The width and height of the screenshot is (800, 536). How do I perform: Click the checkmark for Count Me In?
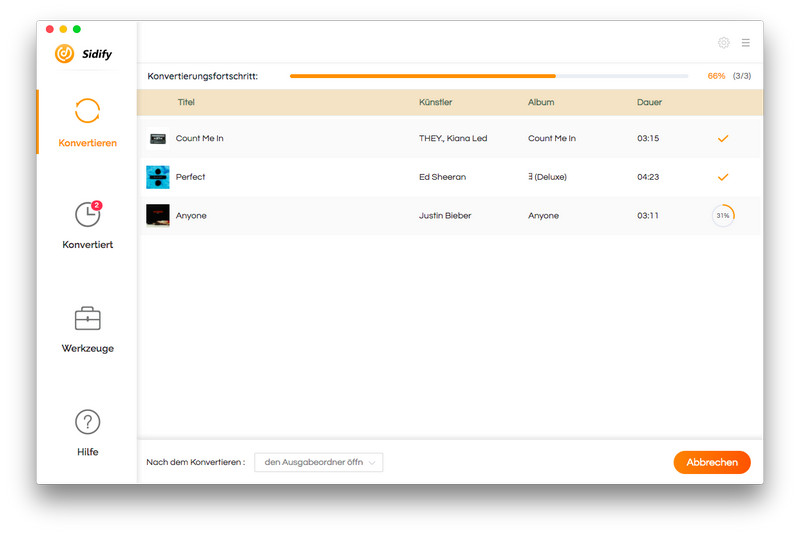[x=723, y=139]
